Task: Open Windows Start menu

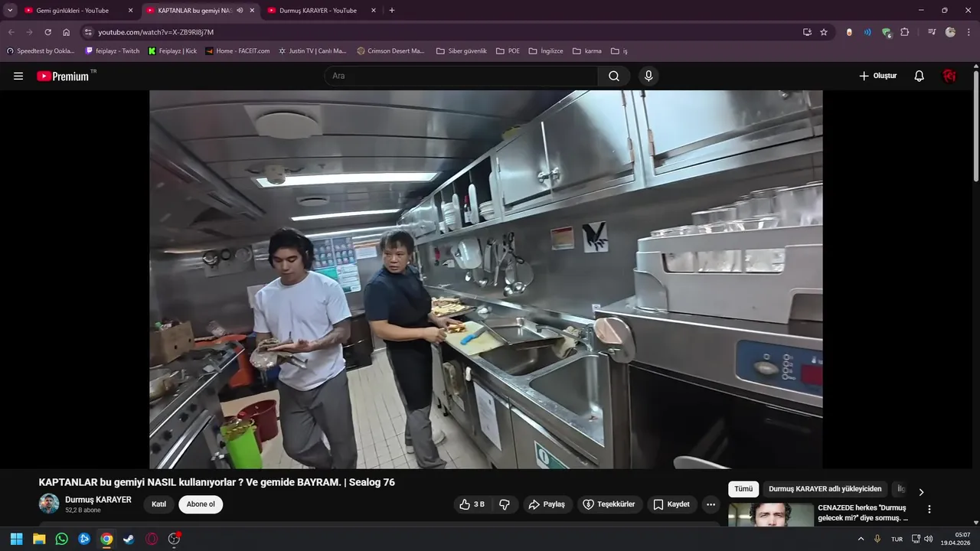Action: tap(17, 539)
